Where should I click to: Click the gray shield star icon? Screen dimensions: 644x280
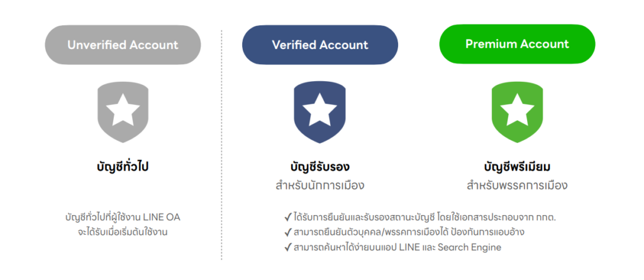click(x=123, y=111)
